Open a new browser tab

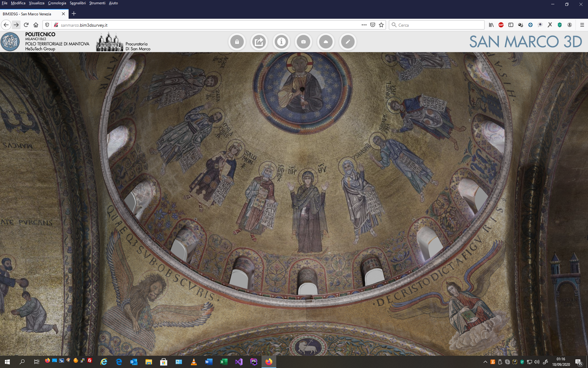coord(74,14)
